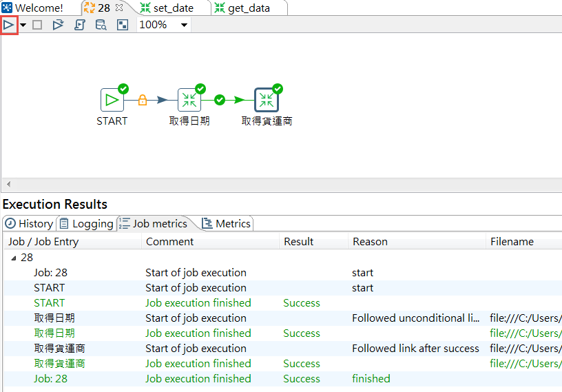Click the Replay job toolbar icon
The width and height of the screenshot is (562, 392).
pos(58,25)
